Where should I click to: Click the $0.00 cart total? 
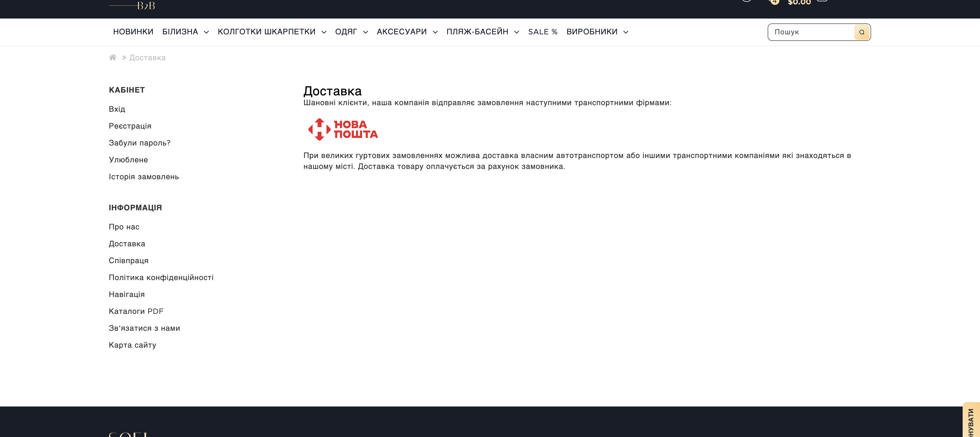click(799, 3)
